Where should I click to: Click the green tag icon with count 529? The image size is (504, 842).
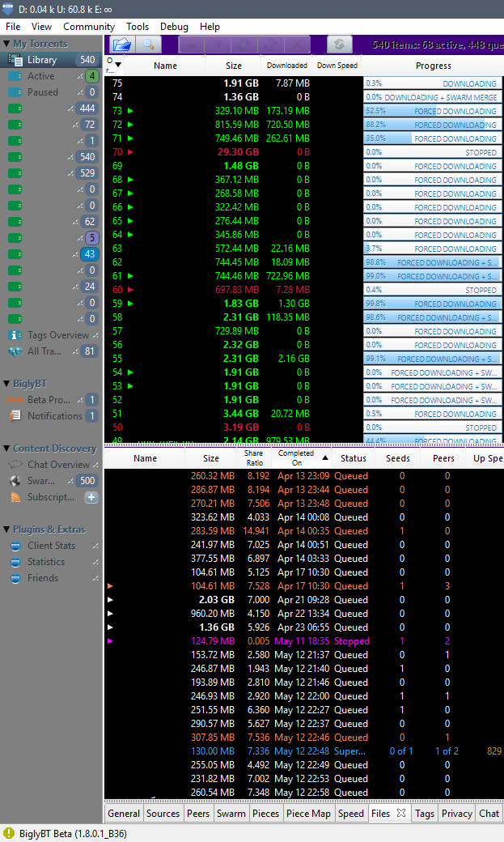15,173
